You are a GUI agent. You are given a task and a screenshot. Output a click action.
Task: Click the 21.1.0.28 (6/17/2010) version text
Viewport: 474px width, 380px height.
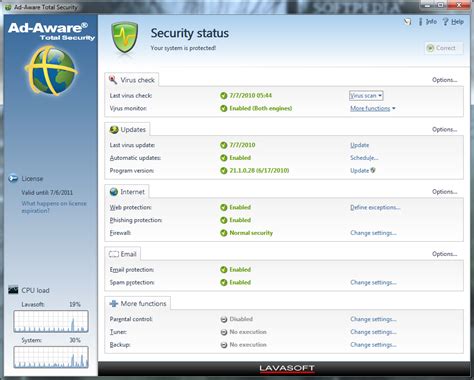pos(259,171)
